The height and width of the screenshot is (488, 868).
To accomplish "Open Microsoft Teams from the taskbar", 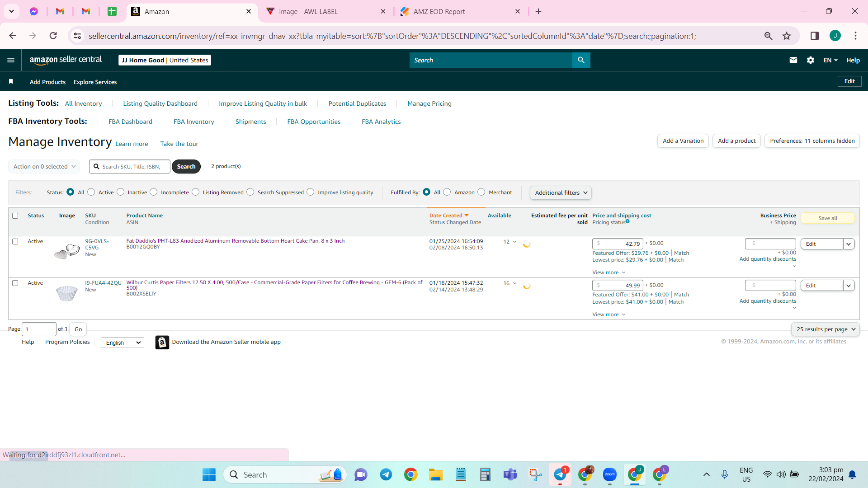I will pyautogui.click(x=510, y=474).
